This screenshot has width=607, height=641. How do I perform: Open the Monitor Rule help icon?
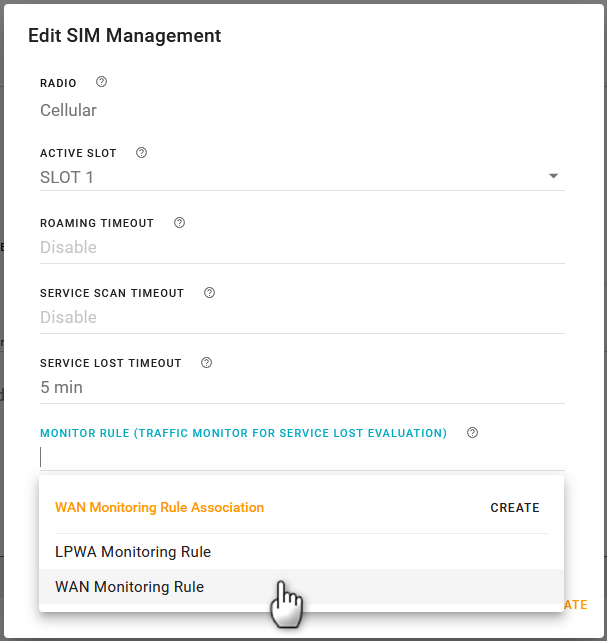pyautogui.click(x=473, y=433)
